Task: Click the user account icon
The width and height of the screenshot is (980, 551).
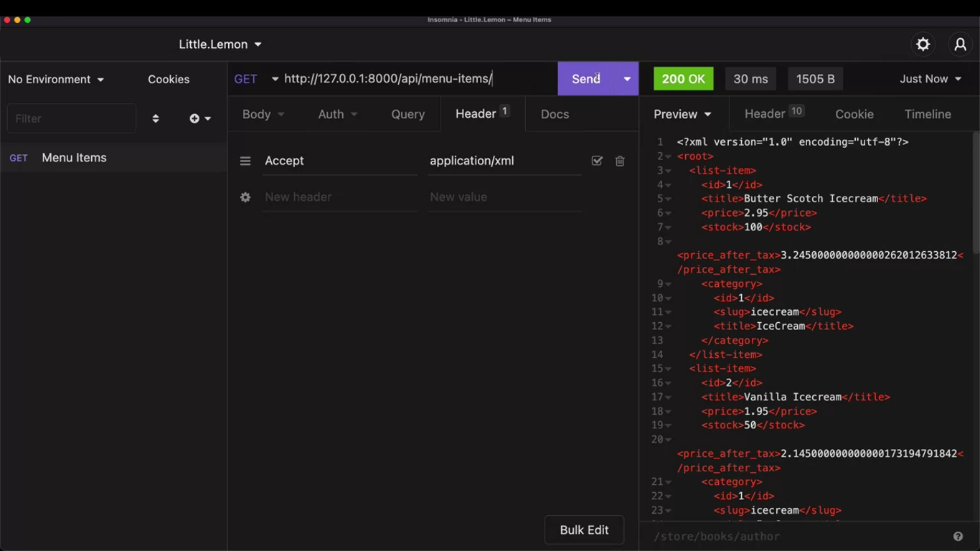Action: tap(960, 44)
